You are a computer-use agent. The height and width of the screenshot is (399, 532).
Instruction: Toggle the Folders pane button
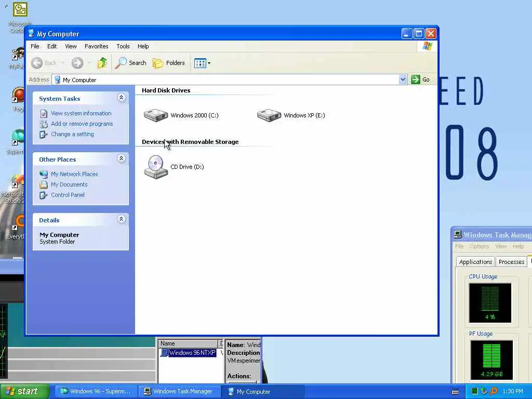pyautogui.click(x=169, y=63)
